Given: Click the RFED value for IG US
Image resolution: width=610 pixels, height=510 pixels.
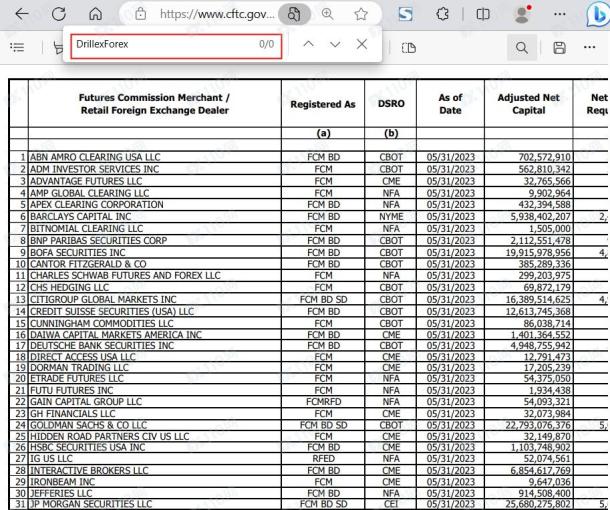Looking at the screenshot, I should coord(323,459).
